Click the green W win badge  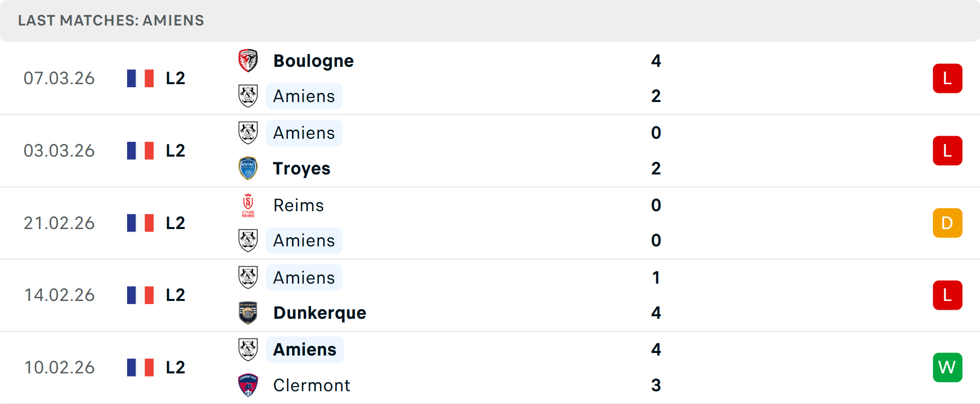tap(947, 367)
